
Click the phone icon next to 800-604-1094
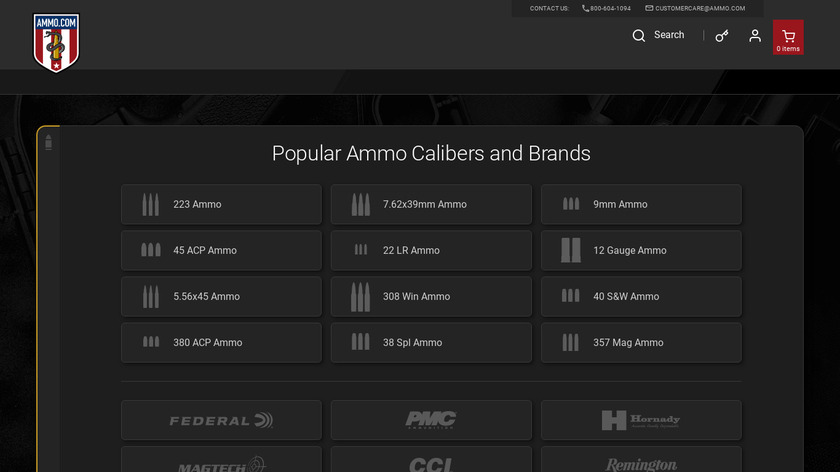pyautogui.click(x=586, y=9)
